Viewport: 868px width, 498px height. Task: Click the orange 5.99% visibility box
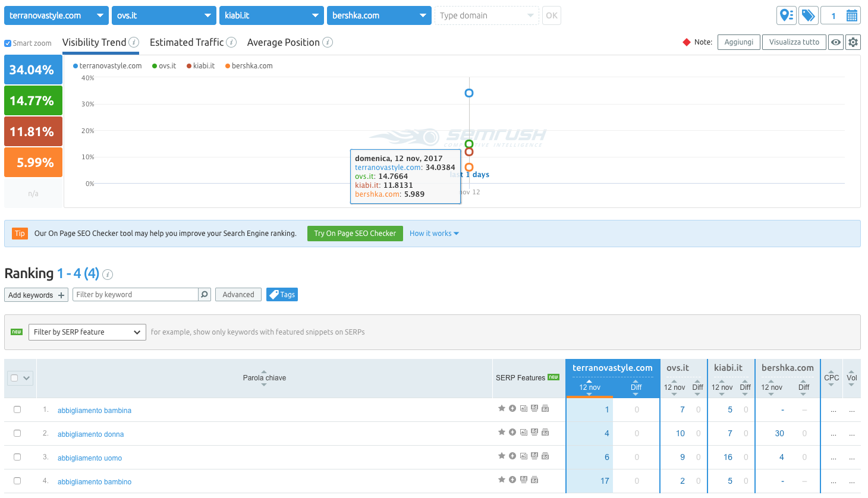[x=33, y=163]
